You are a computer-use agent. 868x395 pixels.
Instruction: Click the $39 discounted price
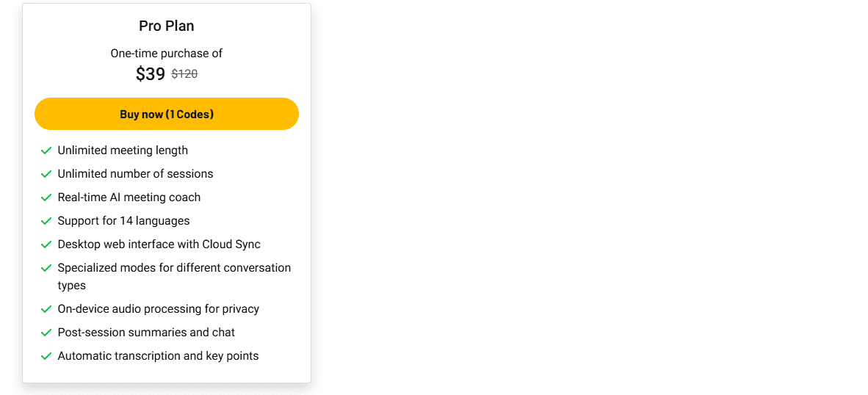tap(151, 73)
